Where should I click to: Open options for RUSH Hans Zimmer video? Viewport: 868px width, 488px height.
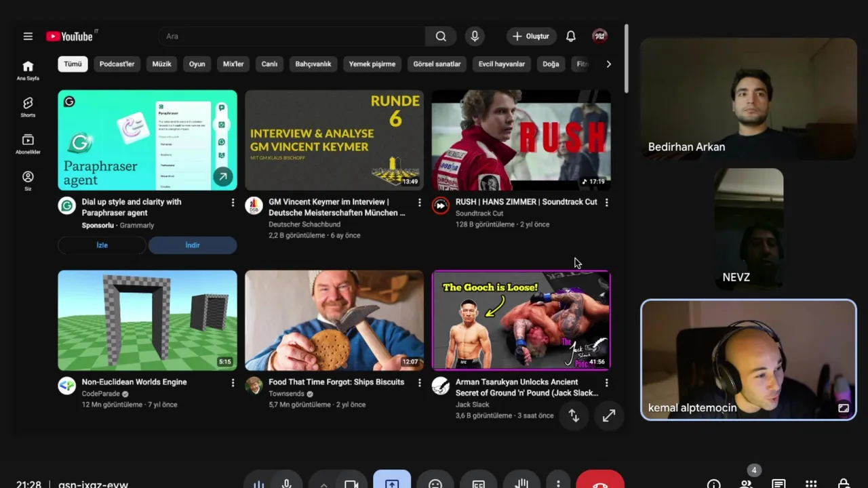pyautogui.click(x=606, y=203)
